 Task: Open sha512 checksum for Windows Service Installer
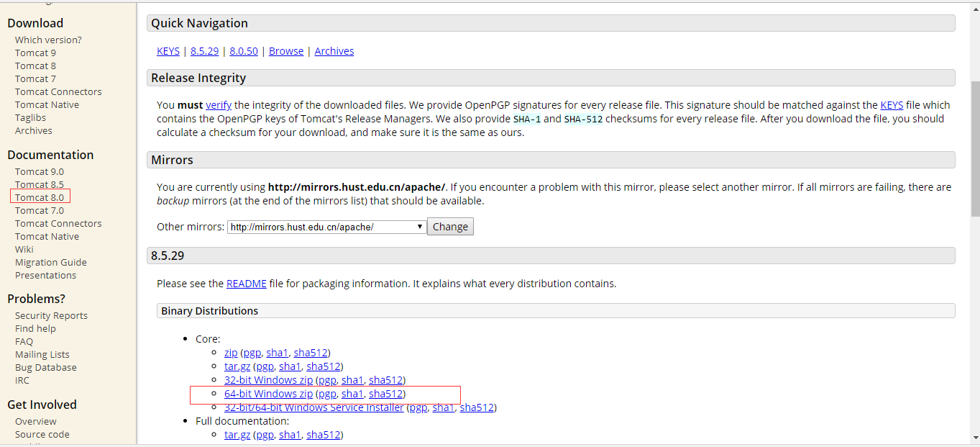[x=477, y=407]
